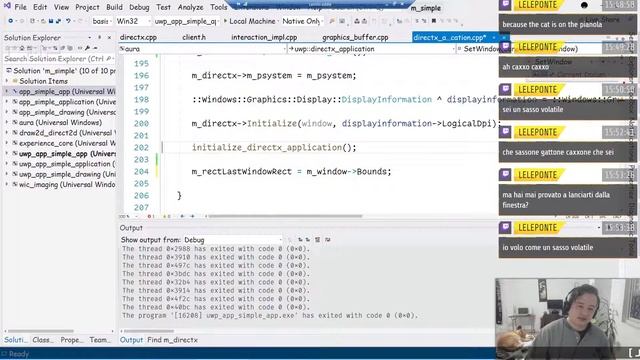Open the Analyze menu
The image size is (640, 360).
pos(190,7)
